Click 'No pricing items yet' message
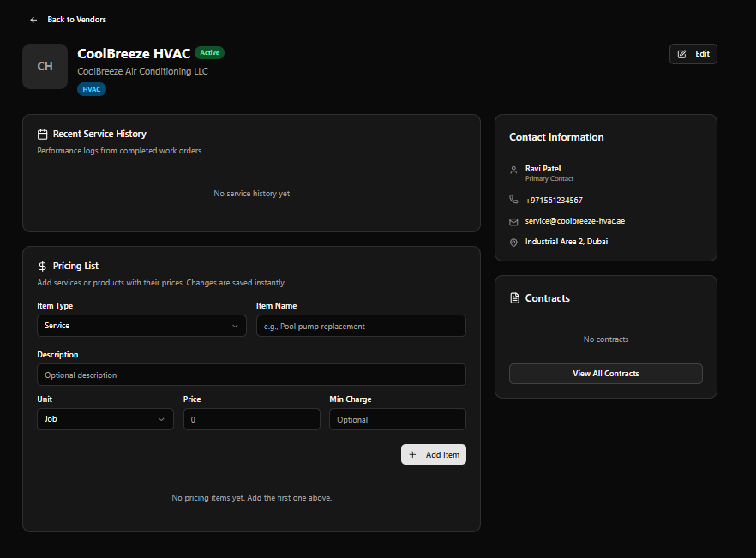Image resolution: width=756 pixels, height=558 pixels. [x=252, y=498]
